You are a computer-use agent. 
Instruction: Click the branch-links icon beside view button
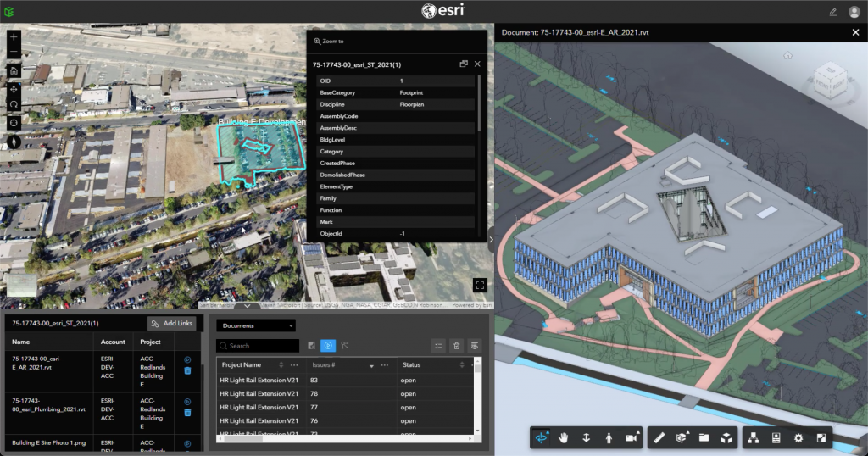[345, 345]
